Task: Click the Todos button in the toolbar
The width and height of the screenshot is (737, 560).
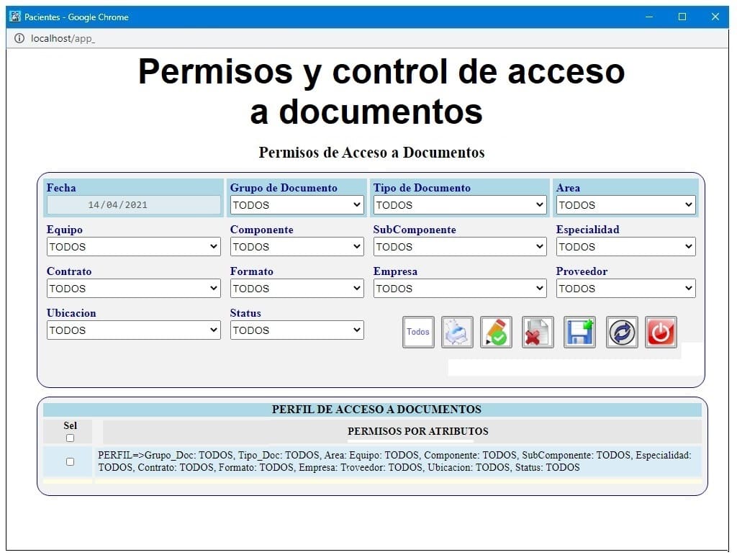Action: click(418, 332)
